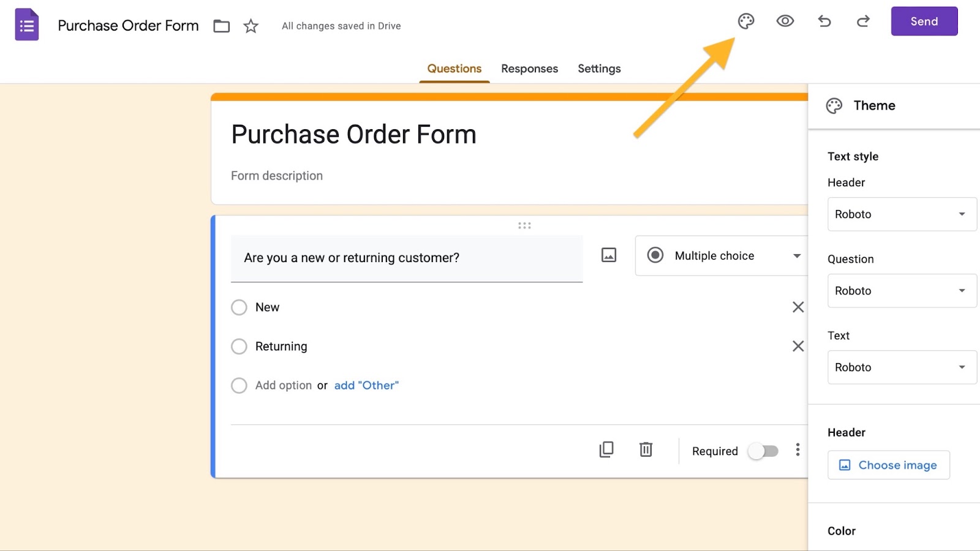This screenshot has width=980, height=551.
Task: Add image to the question
Action: [609, 255]
